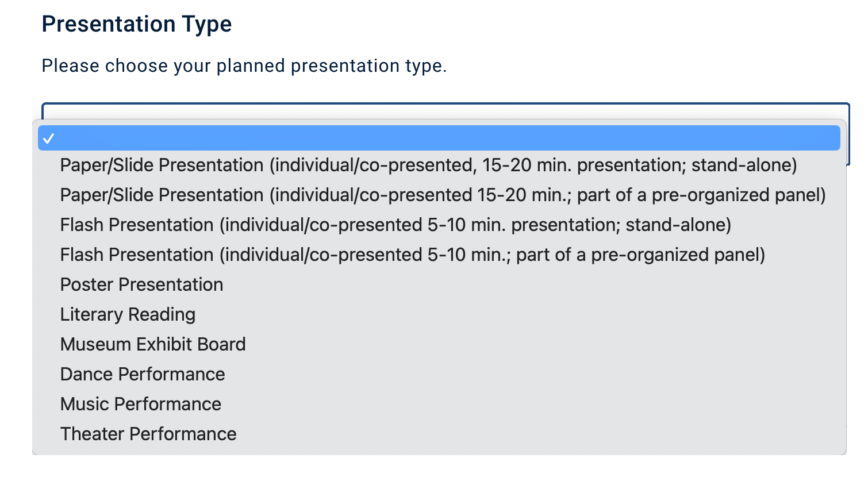
Task: Choose stand-alone Paper/Slide Presentation option
Action: tap(428, 165)
